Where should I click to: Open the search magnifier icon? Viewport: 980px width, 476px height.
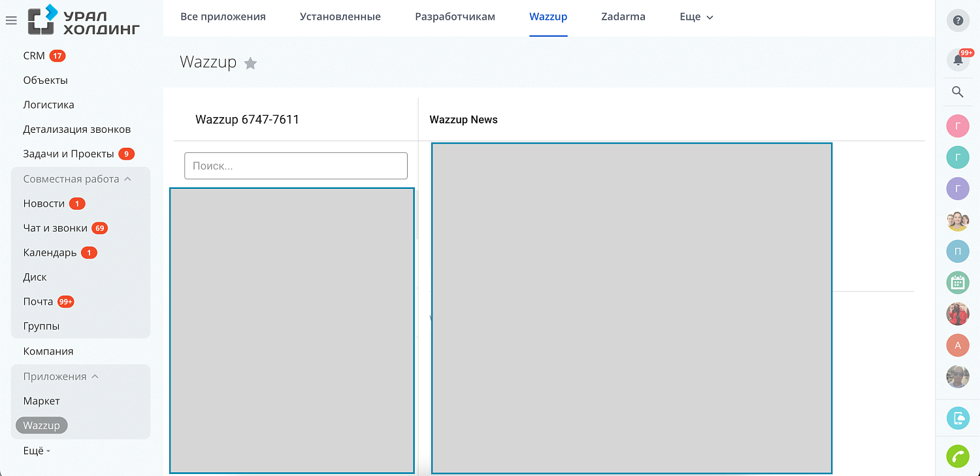tap(958, 92)
